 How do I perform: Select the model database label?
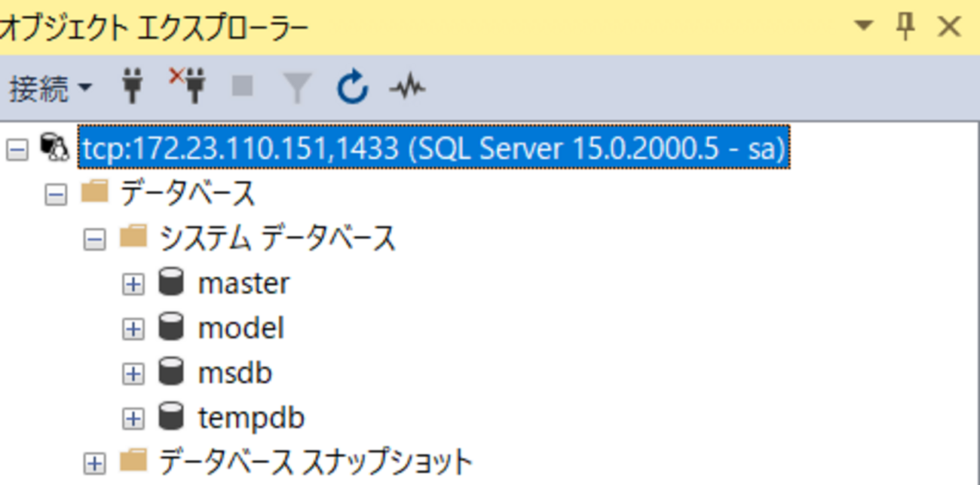pos(240,328)
